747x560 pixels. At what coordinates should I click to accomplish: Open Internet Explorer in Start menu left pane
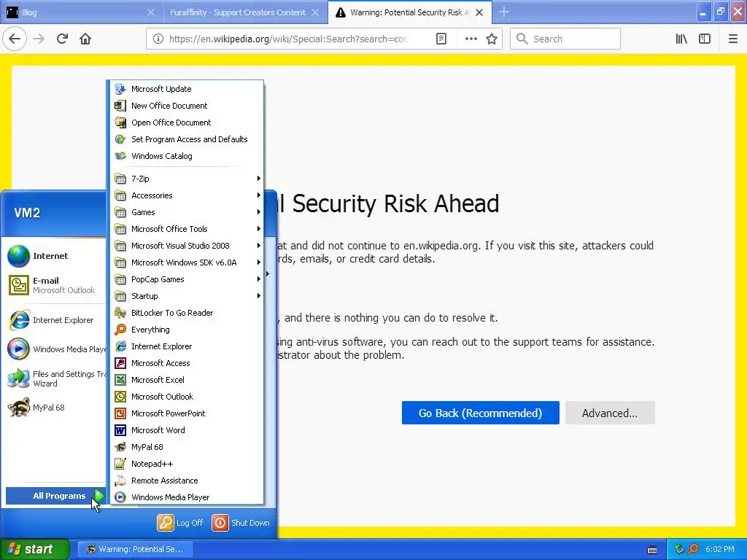click(55, 320)
